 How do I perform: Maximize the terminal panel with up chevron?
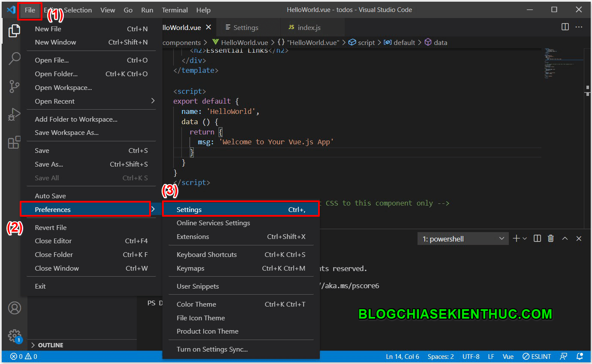pyautogui.click(x=565, y=239)
